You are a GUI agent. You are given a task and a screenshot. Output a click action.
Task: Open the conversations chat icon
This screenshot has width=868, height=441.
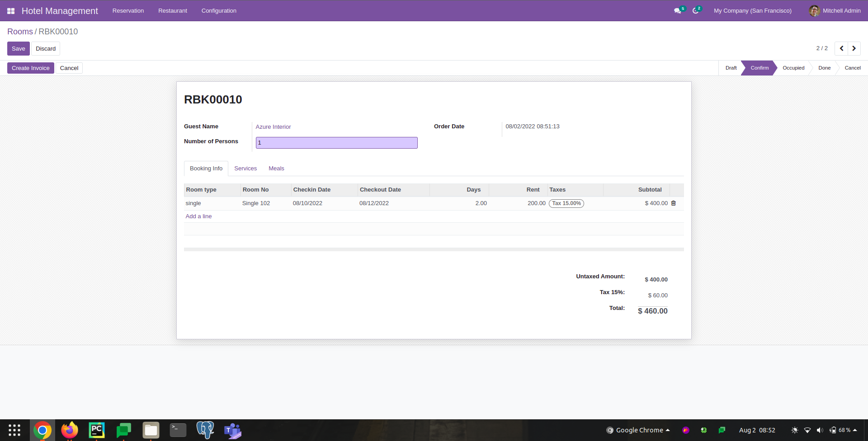click(x=678, y=11)
